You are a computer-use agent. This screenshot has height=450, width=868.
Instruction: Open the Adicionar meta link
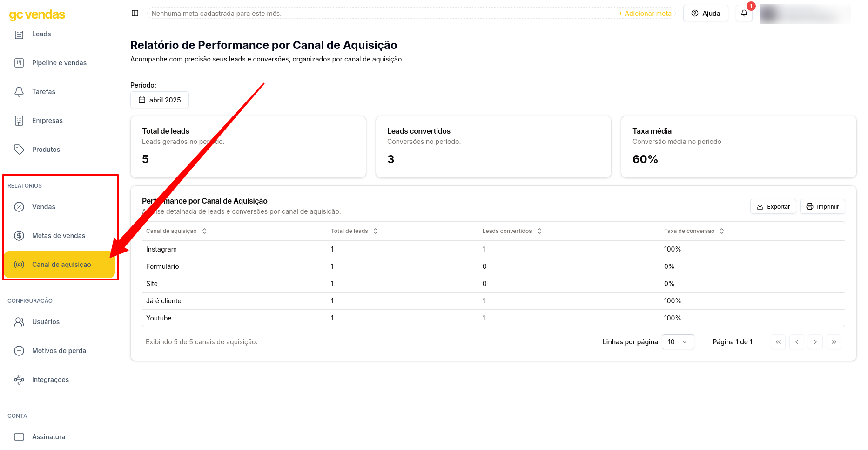point(645,14)
